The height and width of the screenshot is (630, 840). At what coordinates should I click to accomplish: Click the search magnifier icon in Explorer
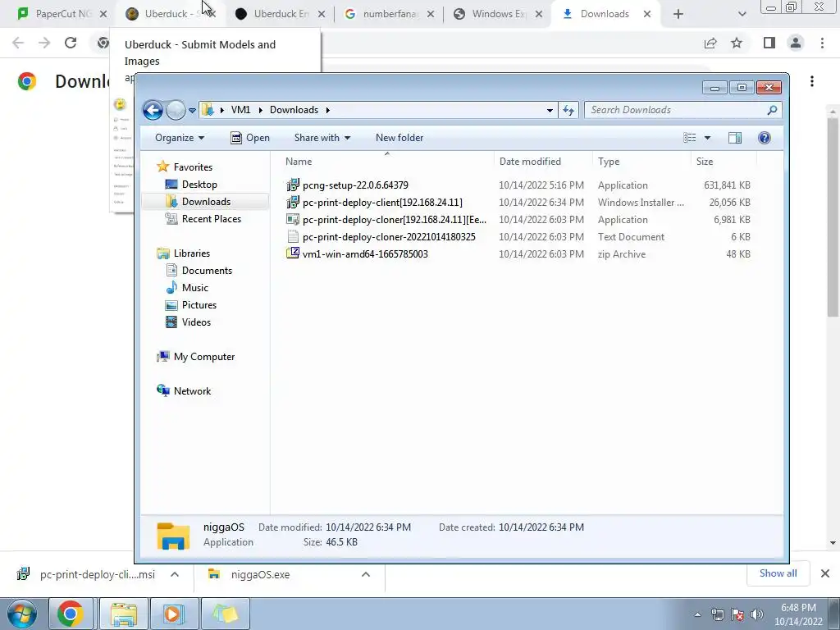coord(772,110)
